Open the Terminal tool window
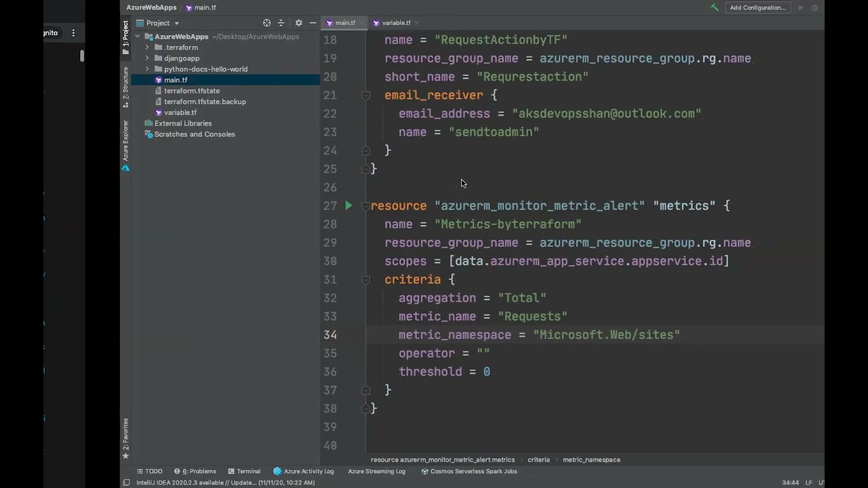 [244, 471]
